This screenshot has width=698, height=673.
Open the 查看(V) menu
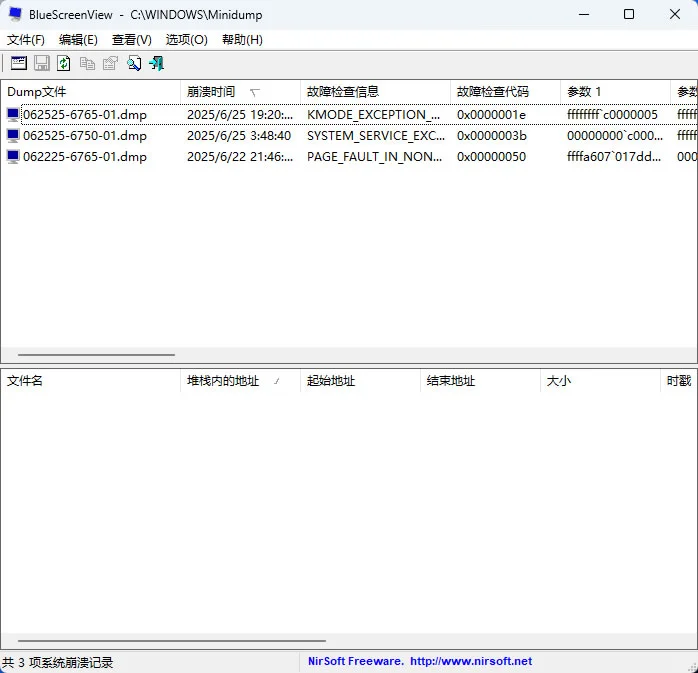[x=132, y=40]
